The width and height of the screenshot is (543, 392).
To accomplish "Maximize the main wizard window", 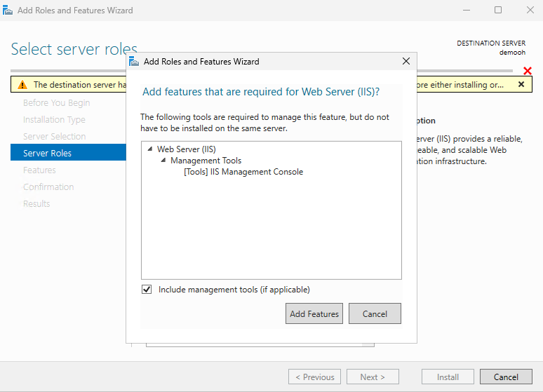I will pyautogui.click(x=498, y=10).
